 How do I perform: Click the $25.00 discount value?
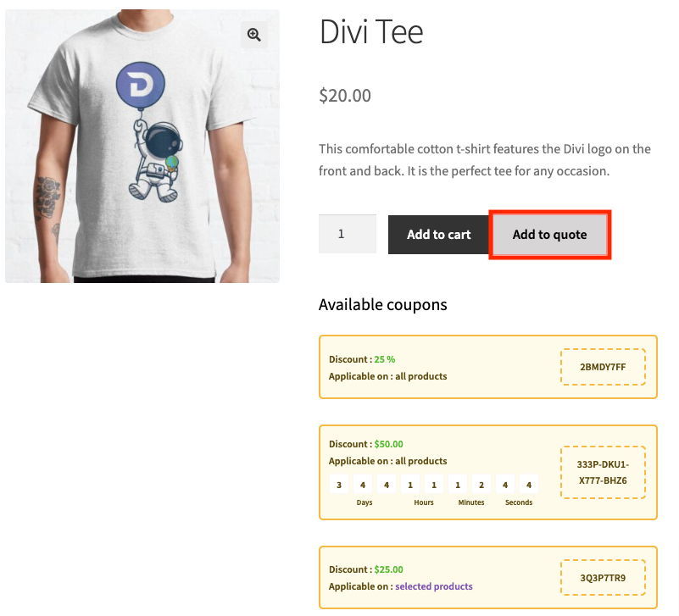[x=388, y=569]
